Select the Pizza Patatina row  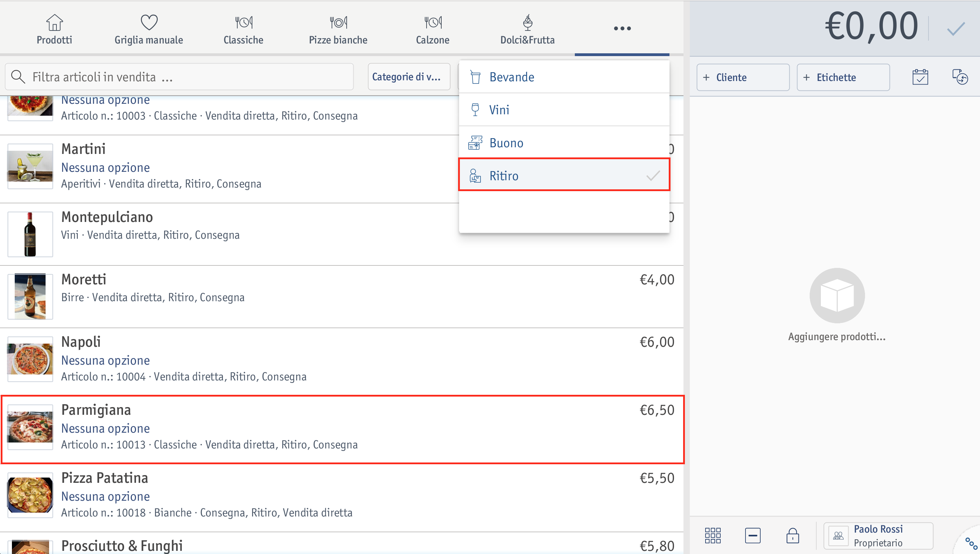click(342, 498)
